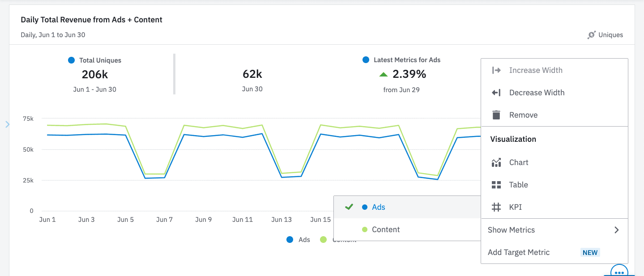
Task: Click the blue dot beside Total Uniques
Action: coord(72,59)
